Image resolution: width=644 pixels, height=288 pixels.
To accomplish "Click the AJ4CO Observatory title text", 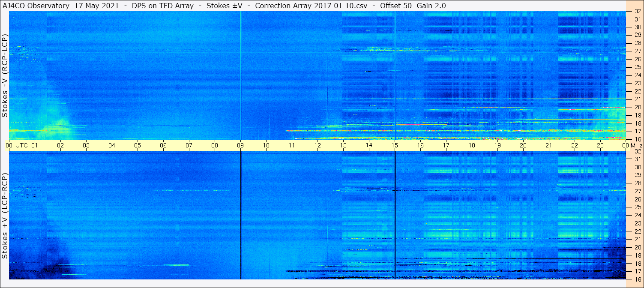I will click(x=35, y=6).
